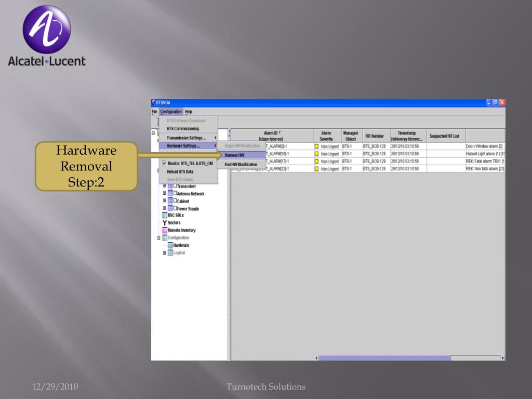This screenshot has width=532, height=399.
Task: Expand the Power Supply tree node
Action: (164, 208)
